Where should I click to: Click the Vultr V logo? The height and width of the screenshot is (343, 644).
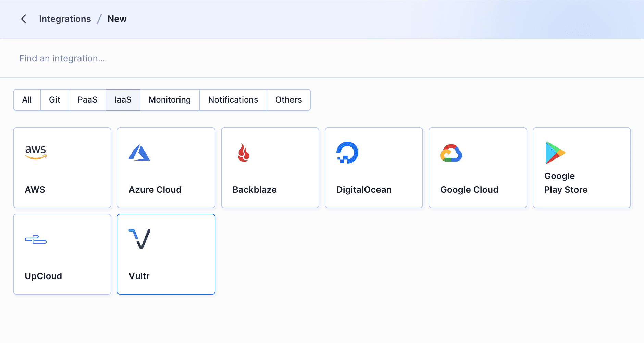click(x=139, y=239)
